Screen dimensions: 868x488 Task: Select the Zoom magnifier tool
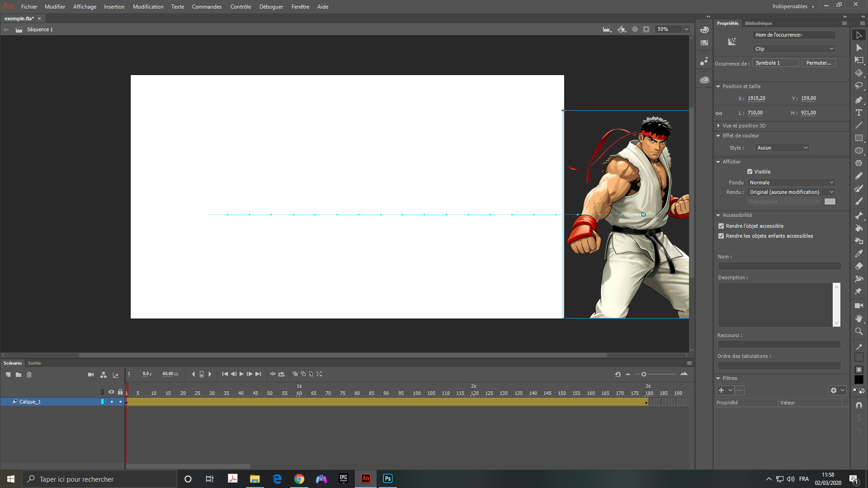(859, 331)
